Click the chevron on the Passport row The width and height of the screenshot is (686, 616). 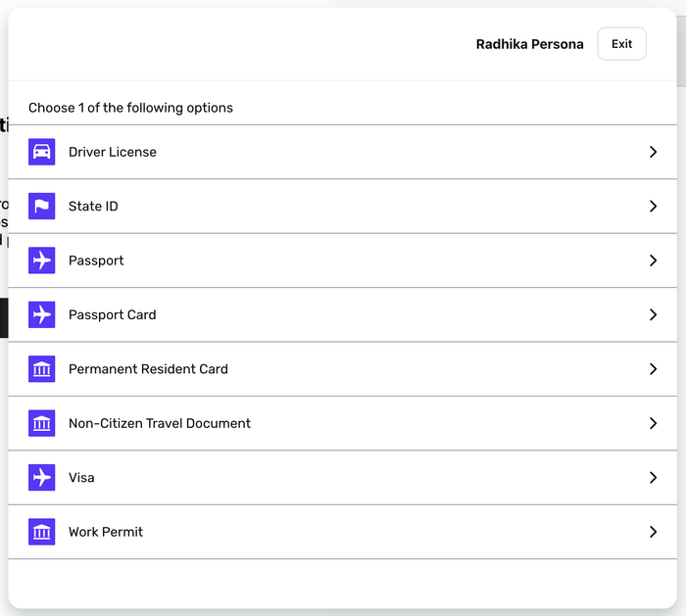point(653,261)
